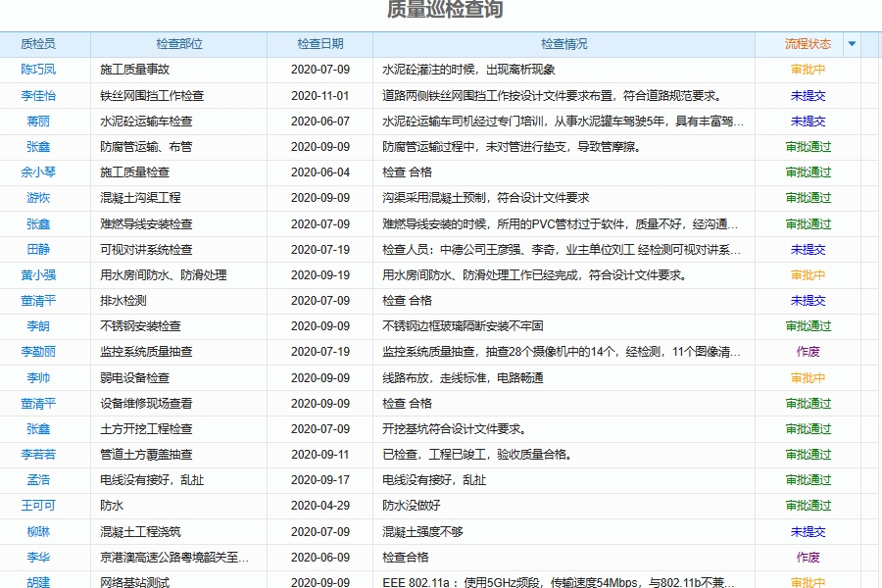
Task: Open inspector 陈巧凤's record
Action: point(37,70)
